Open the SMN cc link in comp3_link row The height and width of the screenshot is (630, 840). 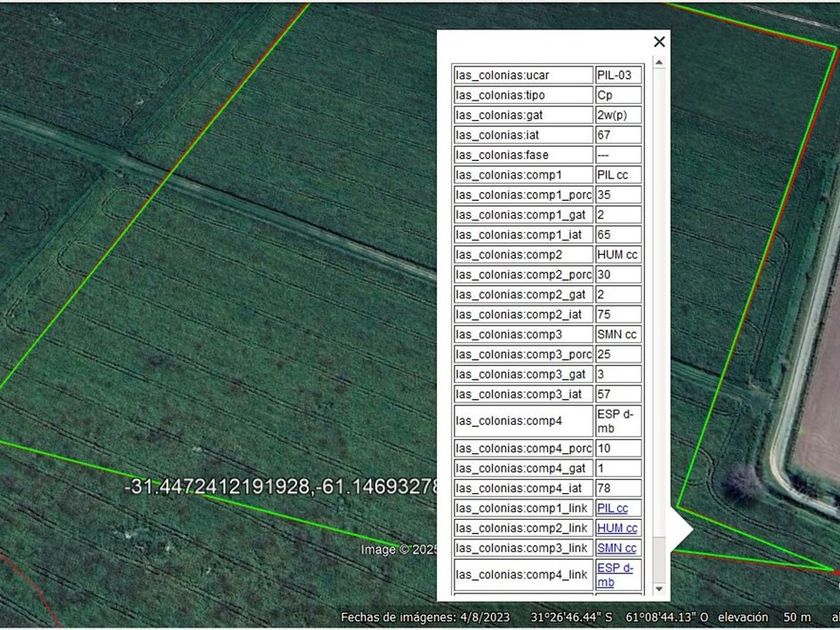(x=617, y=548)
